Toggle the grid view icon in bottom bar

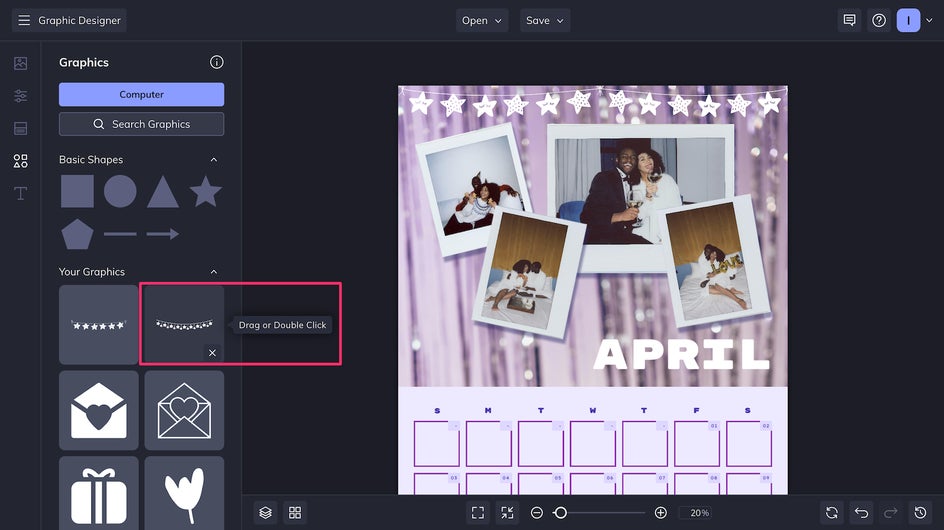295,513
